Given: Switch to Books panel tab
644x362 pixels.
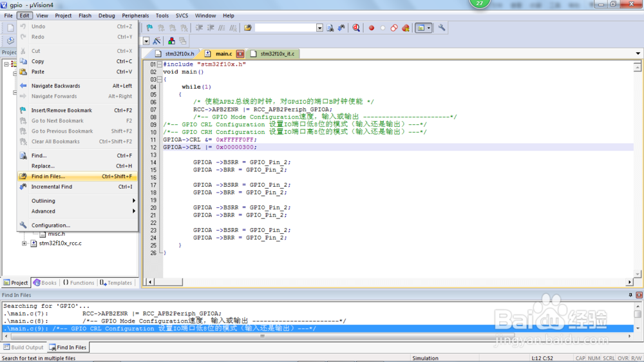Looking at the screenshot, I should [x=45, y=283].
